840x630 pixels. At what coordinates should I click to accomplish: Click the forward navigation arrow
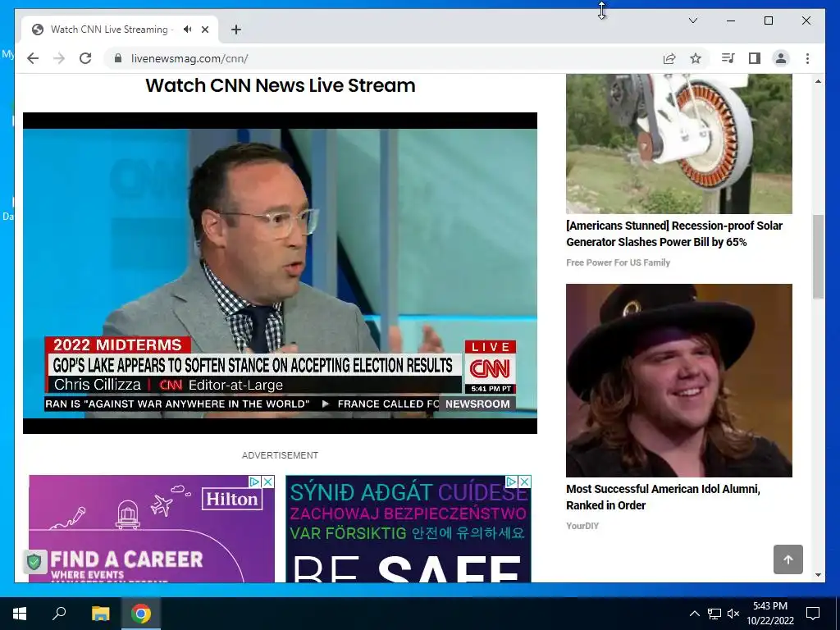(59, 58)
